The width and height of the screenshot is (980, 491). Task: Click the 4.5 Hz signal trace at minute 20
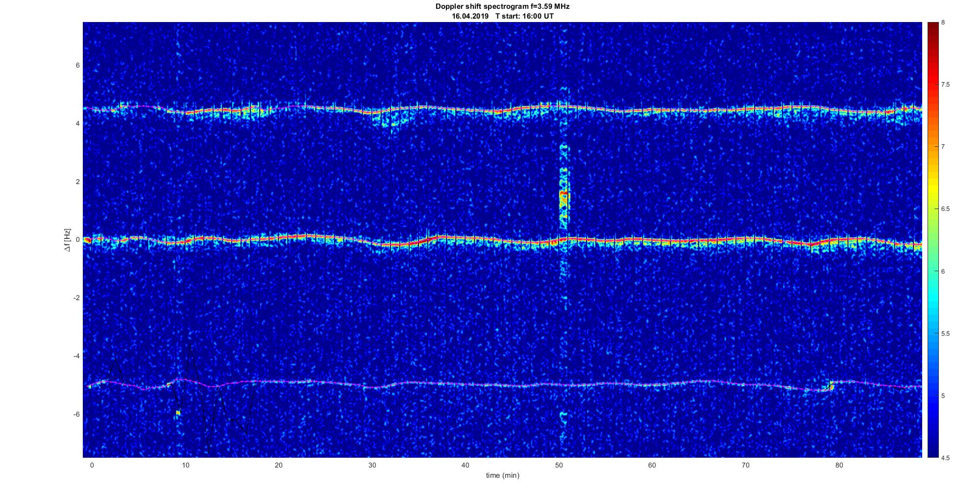coord(278,108)
